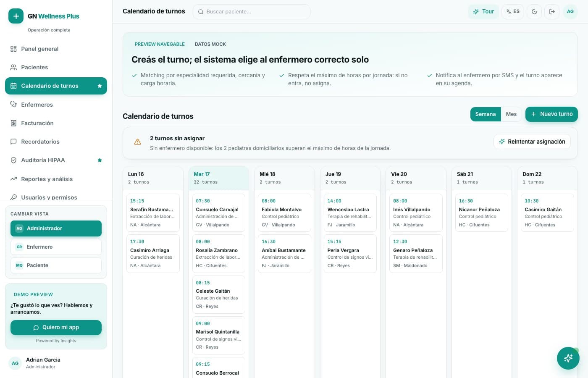Click the logout icon

coord(552,12)
